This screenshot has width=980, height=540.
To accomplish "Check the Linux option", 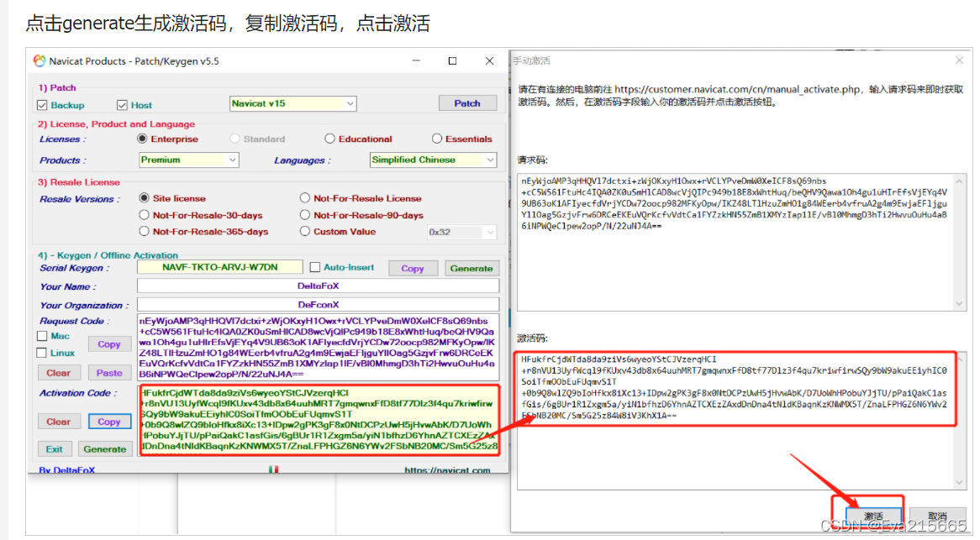I will (42, 353).
